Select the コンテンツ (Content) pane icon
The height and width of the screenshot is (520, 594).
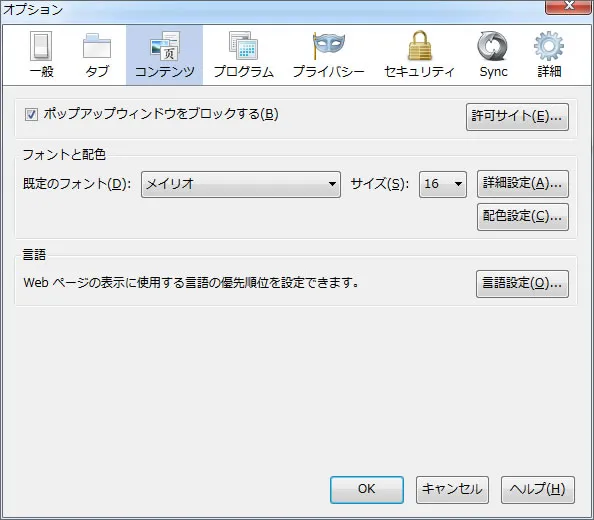(164, 55)
